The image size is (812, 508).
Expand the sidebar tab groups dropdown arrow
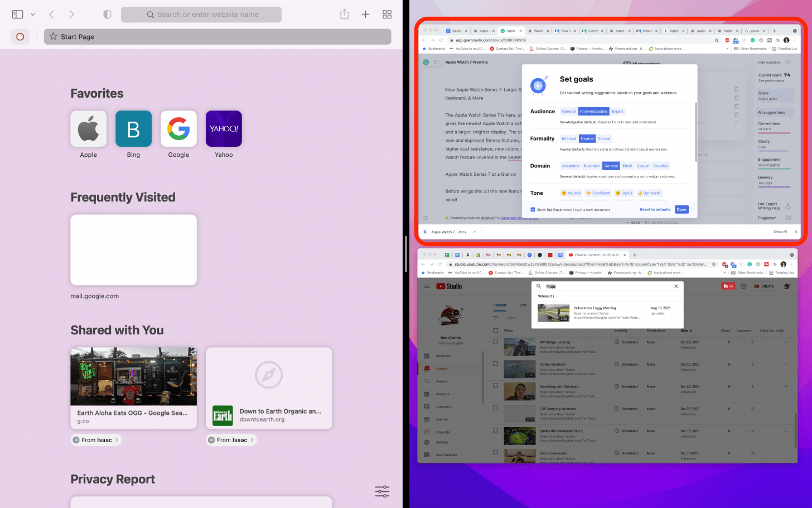[x=33, y=15]
